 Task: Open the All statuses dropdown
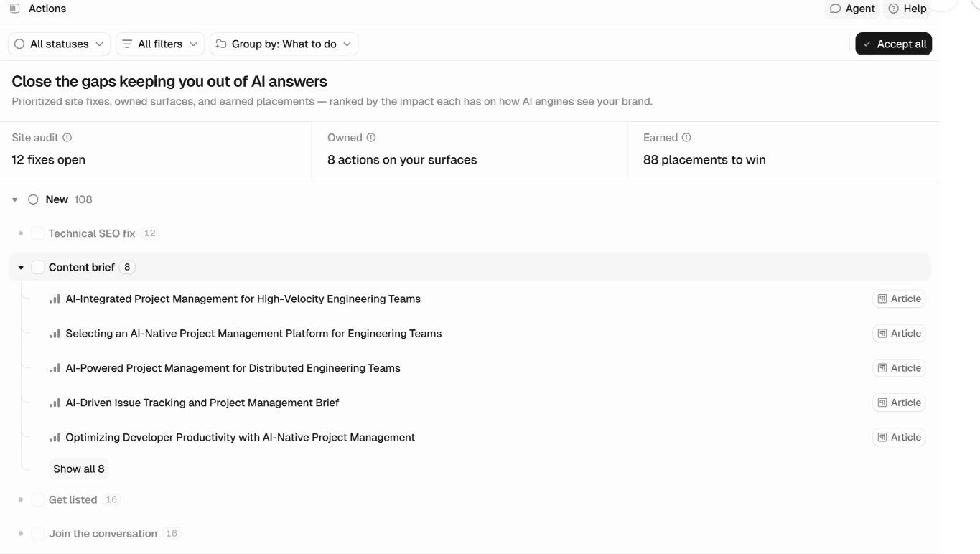(60, 44)
